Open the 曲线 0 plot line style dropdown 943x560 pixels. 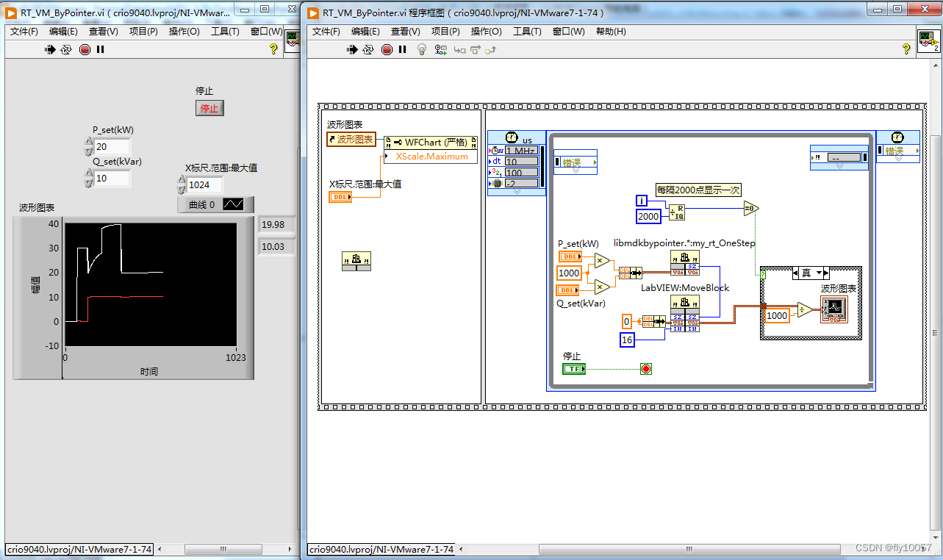point(234,204)
